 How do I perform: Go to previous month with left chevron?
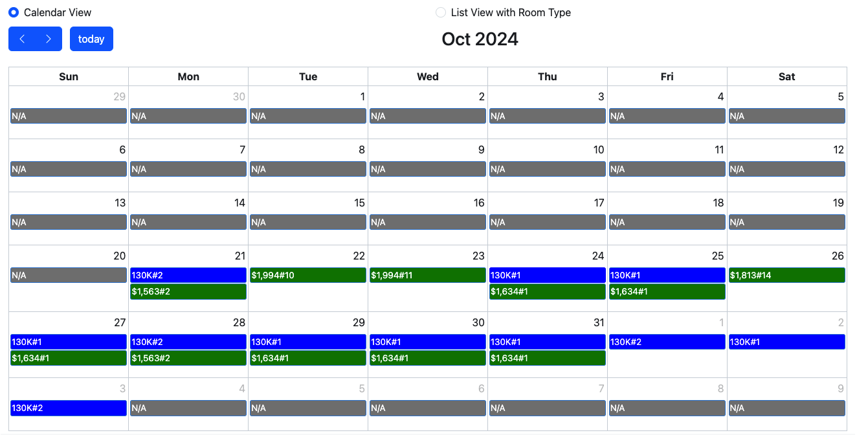point(22,39)
